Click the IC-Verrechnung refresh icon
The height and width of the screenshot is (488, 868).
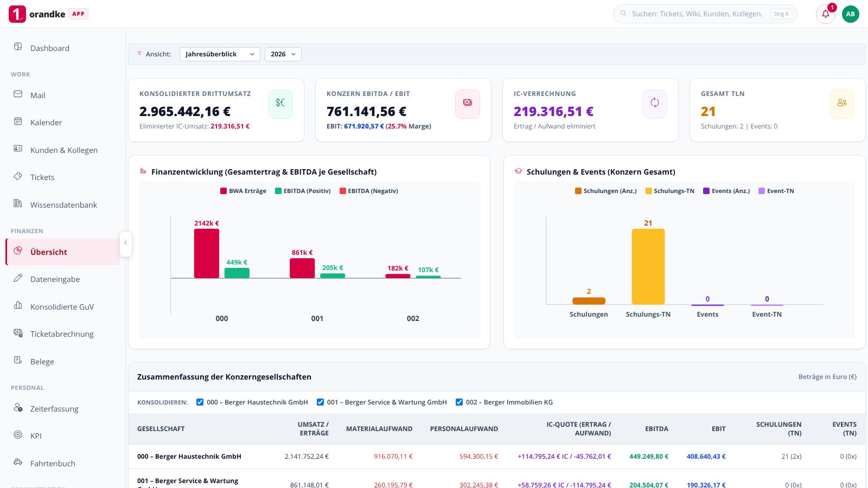pos(655,103)
